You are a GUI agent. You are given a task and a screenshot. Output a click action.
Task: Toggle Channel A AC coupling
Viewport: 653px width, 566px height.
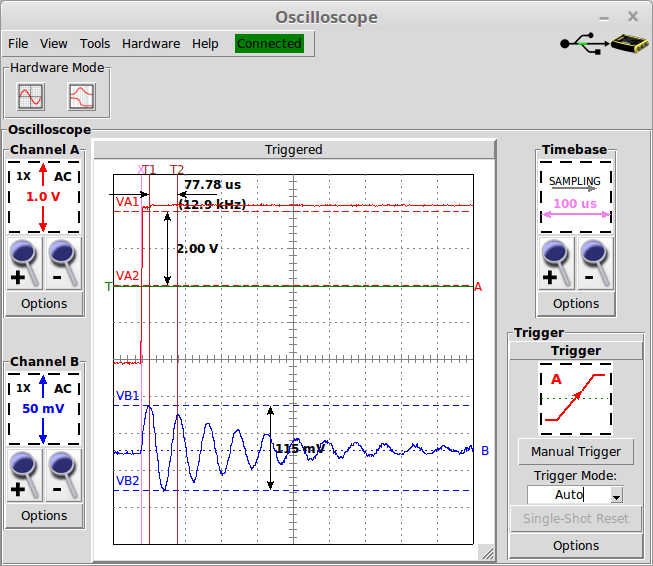pos(62,177)
